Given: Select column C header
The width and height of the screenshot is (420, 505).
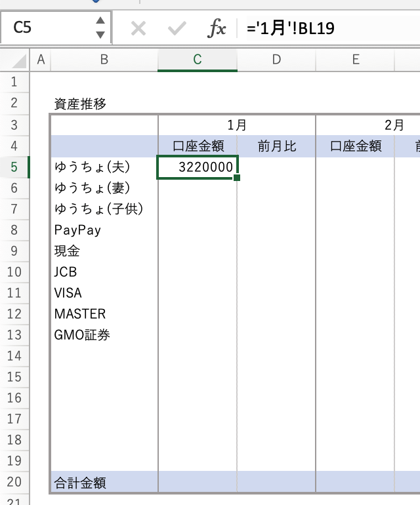Looking at the screenshot, I should point(197,60).
